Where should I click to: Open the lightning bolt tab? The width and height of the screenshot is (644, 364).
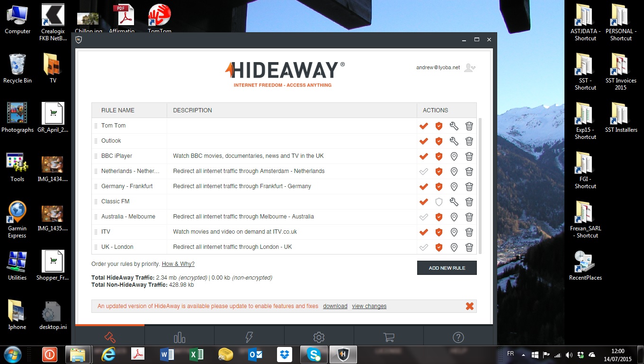pyautogui.click(x=249, y=337)
